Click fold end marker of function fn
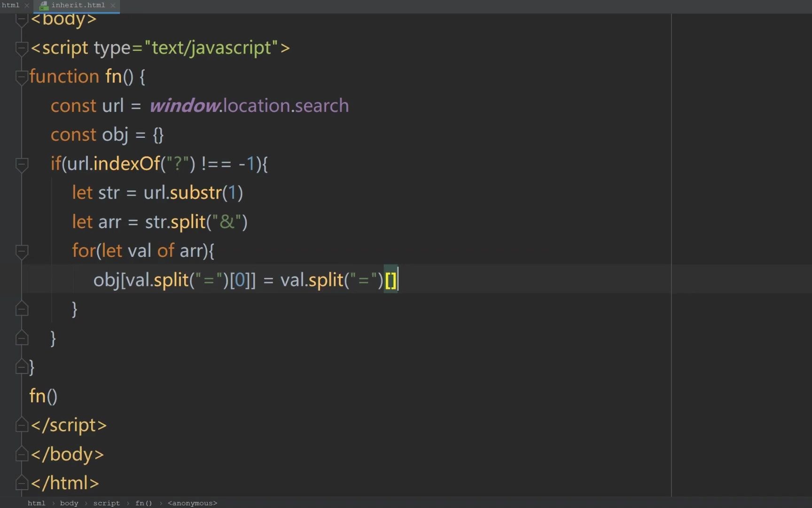 click(21, 367)
